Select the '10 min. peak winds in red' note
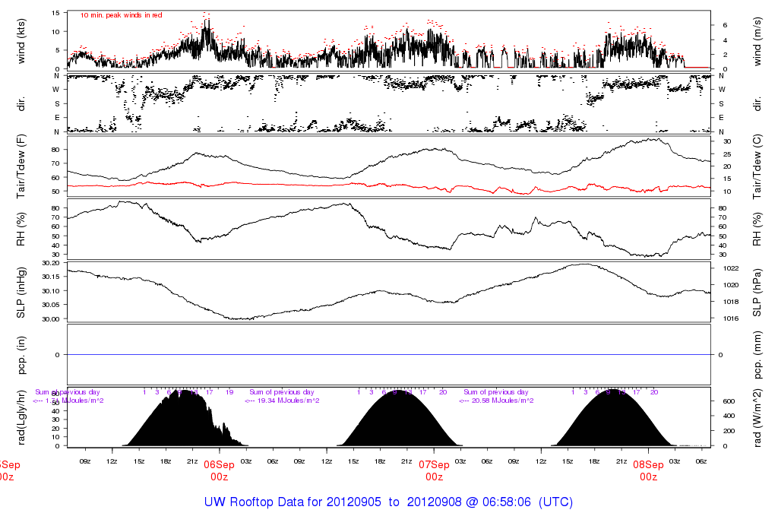 click(x=121, y=15)
